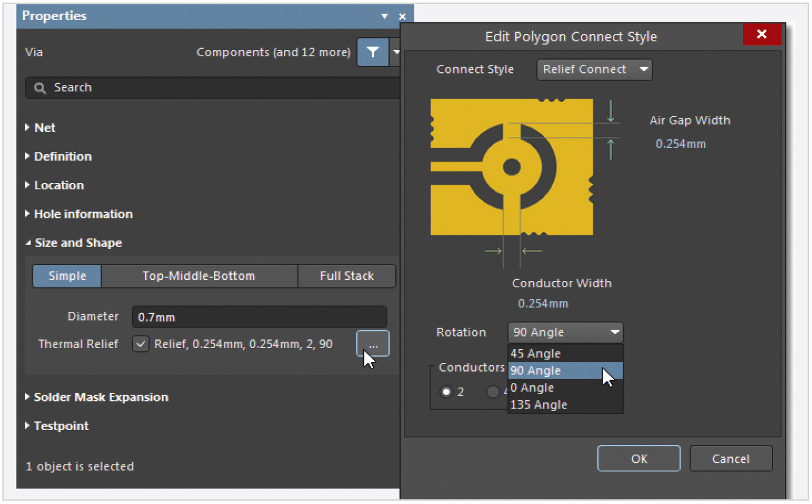Image resolution: width=812 pixels, height=504 pixels.
Task: Click the filter funnel icon in Properties
Action: coord(372,52)
